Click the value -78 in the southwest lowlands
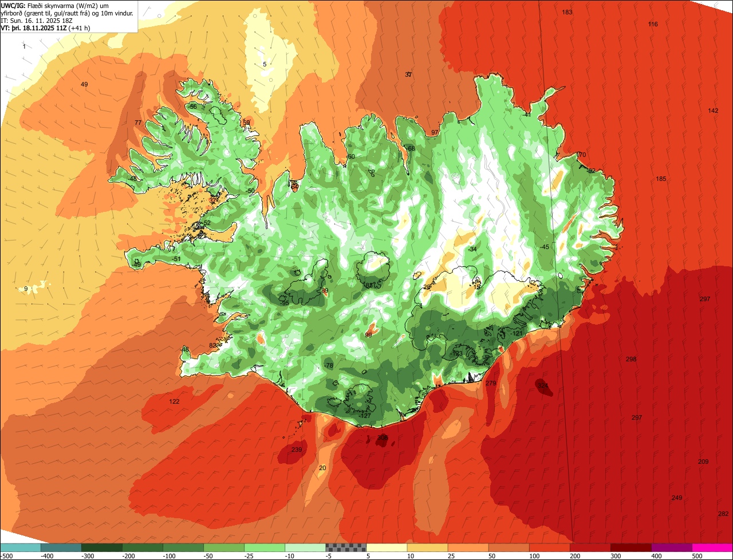This screenshot has width=733, height=560. click(328, 365)
